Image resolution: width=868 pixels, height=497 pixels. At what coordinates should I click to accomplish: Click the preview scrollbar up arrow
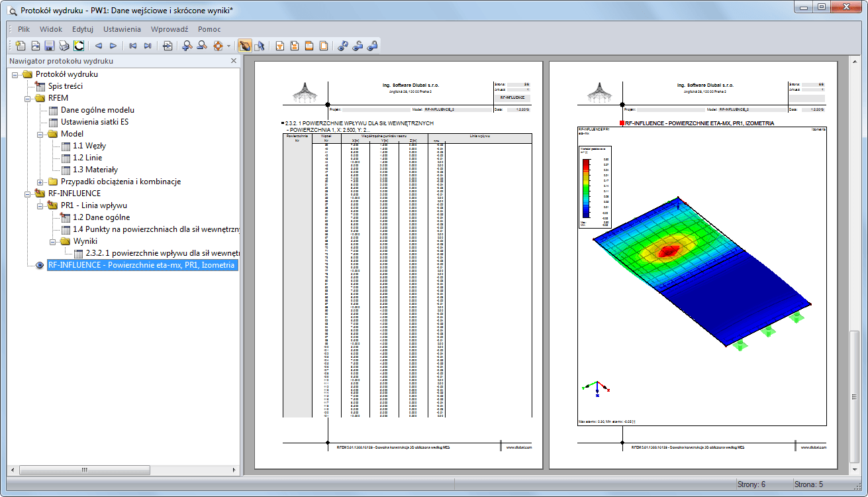pyautogui.click(x=854, y=60)
